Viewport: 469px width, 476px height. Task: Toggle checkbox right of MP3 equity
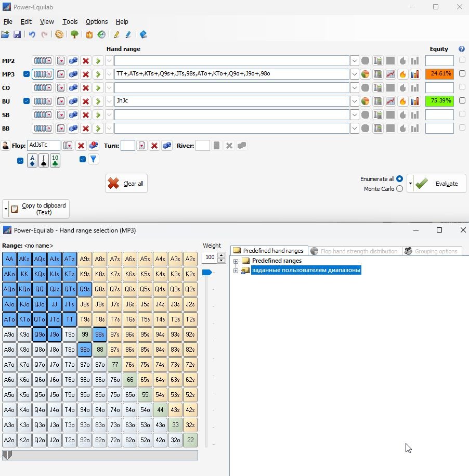[x=462, y=73]
